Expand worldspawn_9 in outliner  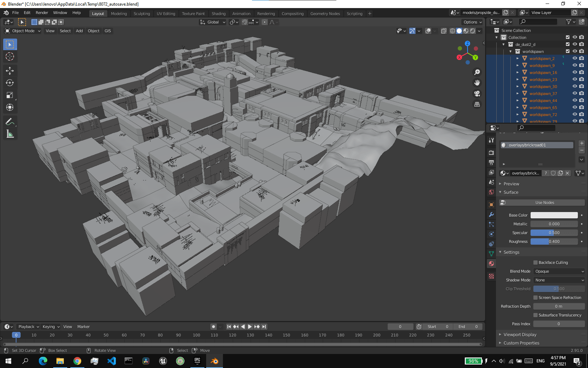click(x=518, y=66)
